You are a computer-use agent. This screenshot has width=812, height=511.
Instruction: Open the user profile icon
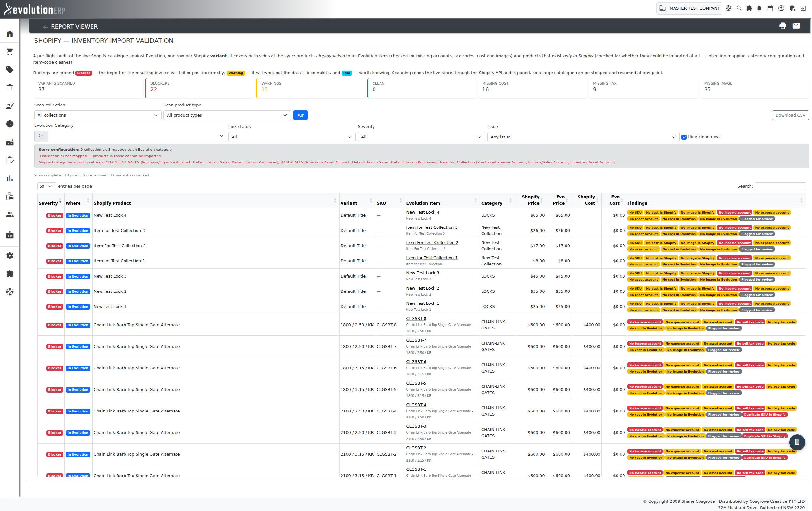(781, 8)
